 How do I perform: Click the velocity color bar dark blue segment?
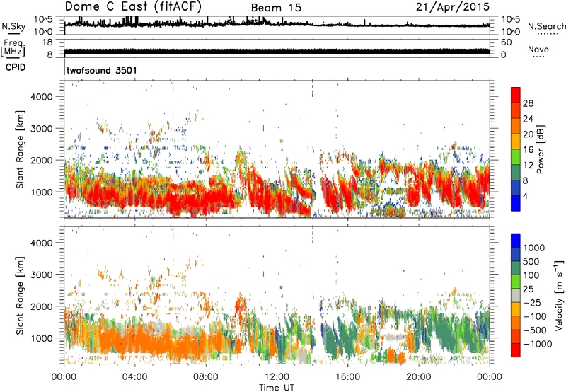[516, 241]
